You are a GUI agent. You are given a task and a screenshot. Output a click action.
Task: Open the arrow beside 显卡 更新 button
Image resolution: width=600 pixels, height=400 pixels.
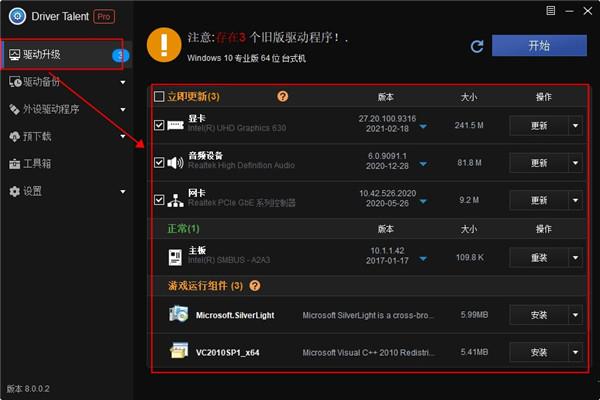pos(576,126)
